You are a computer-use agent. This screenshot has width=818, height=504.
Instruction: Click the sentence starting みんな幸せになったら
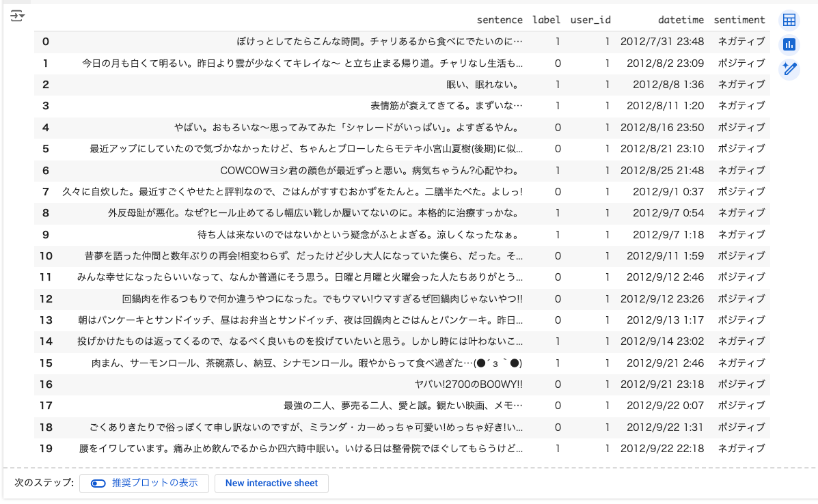(x=300, y=277)
